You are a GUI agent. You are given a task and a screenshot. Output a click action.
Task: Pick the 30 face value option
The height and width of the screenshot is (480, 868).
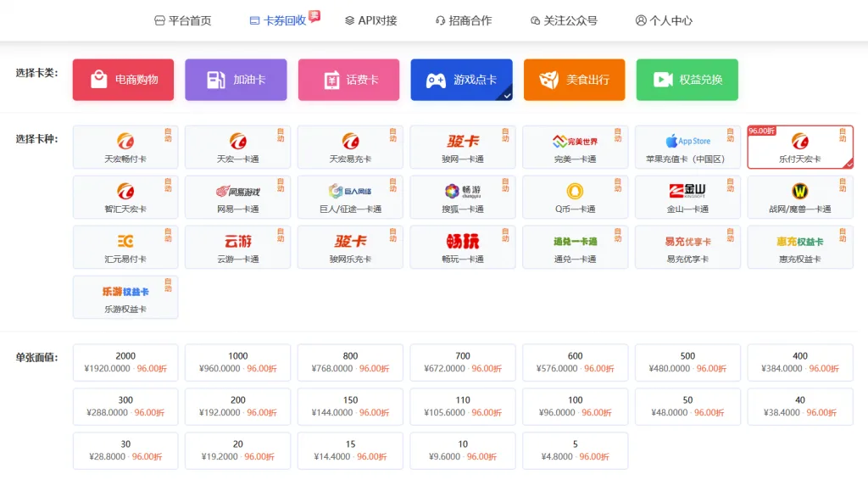tap(125, 450)
